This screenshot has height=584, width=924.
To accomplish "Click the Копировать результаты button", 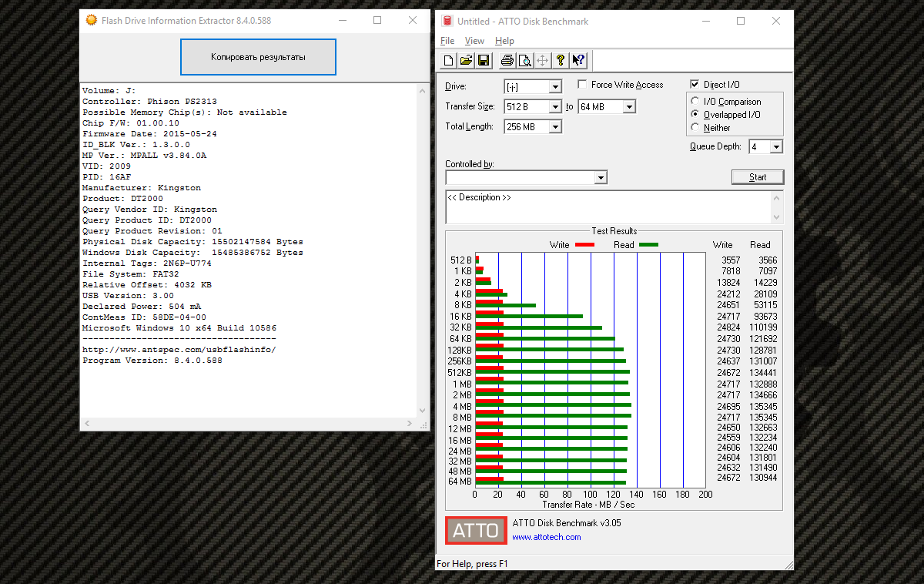I will (258, 57).
